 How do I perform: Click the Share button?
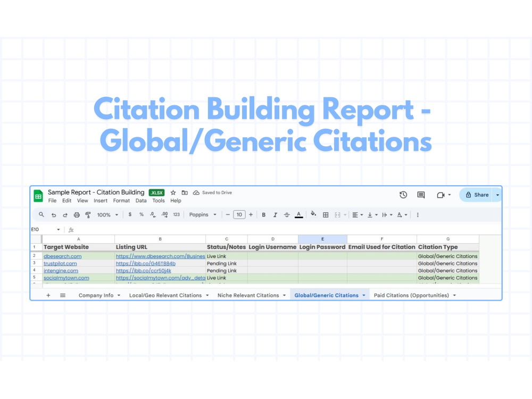[x=476, y=195]
